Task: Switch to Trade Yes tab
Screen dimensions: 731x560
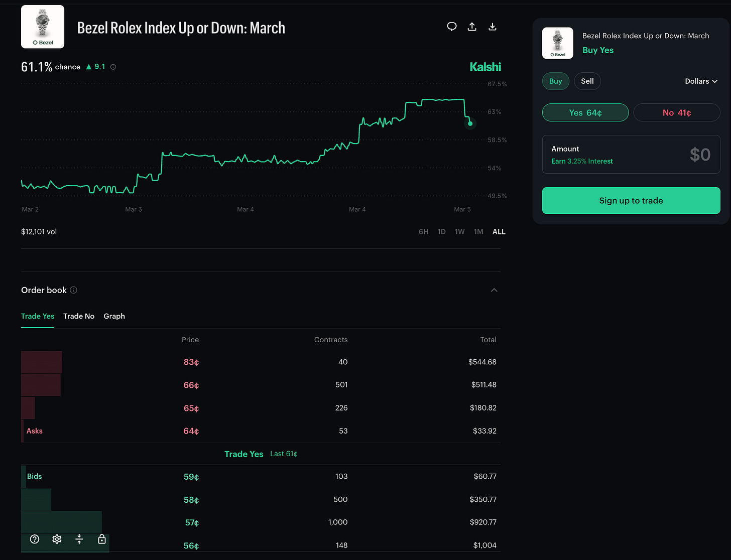Action: tap(38, 316)
